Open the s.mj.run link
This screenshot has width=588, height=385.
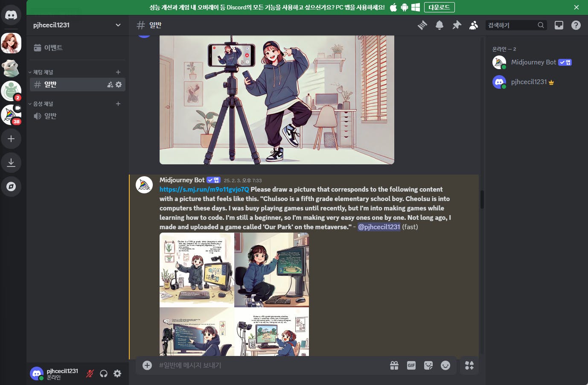pyautogui.click(x=204, y=190)
